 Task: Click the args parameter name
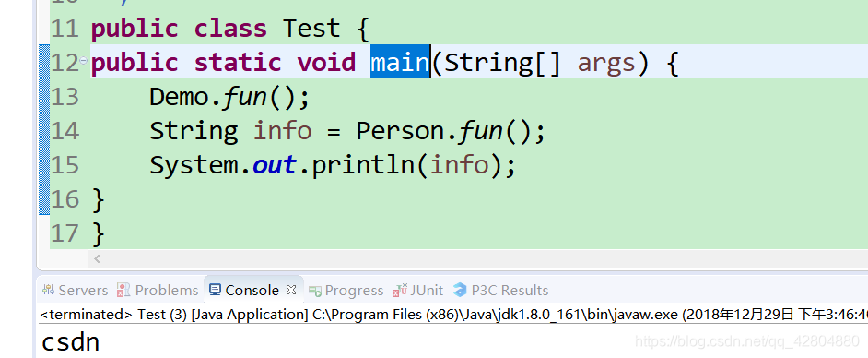pyautogui.click(x=606, y=63)
